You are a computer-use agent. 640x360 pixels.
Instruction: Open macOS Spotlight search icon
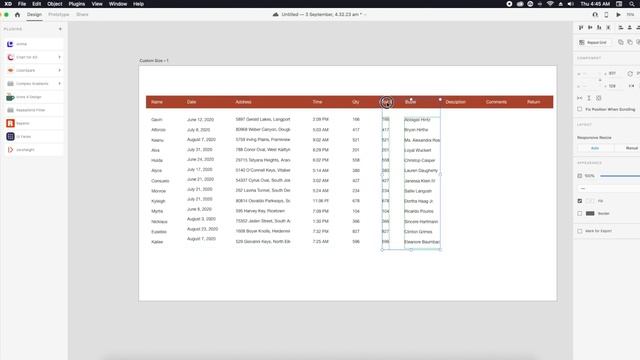pos(631,4)
